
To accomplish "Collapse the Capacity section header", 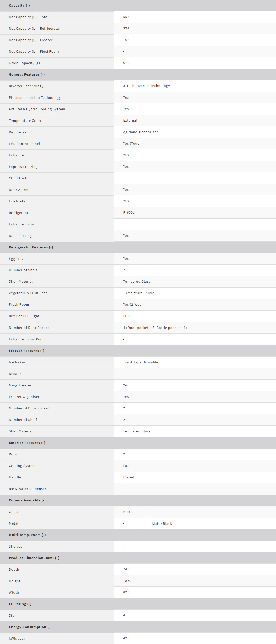I will (19, 6).
